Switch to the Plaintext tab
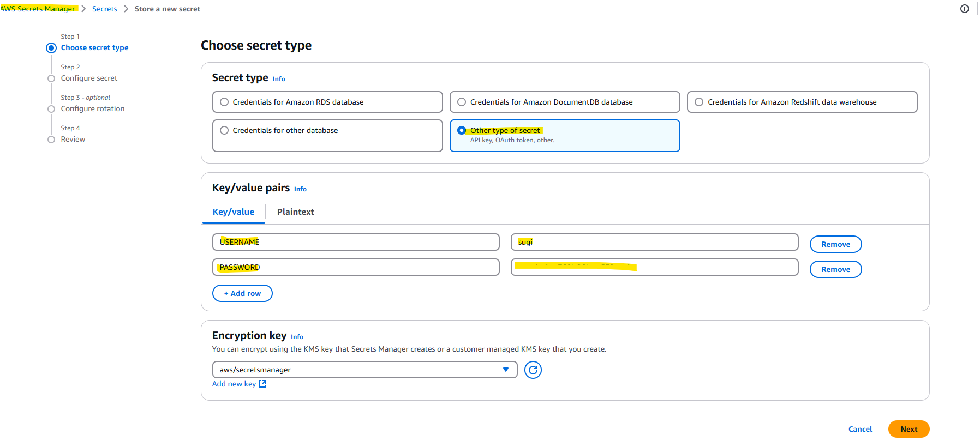This screenshot has height=447, width=980. tap(296, 212)
